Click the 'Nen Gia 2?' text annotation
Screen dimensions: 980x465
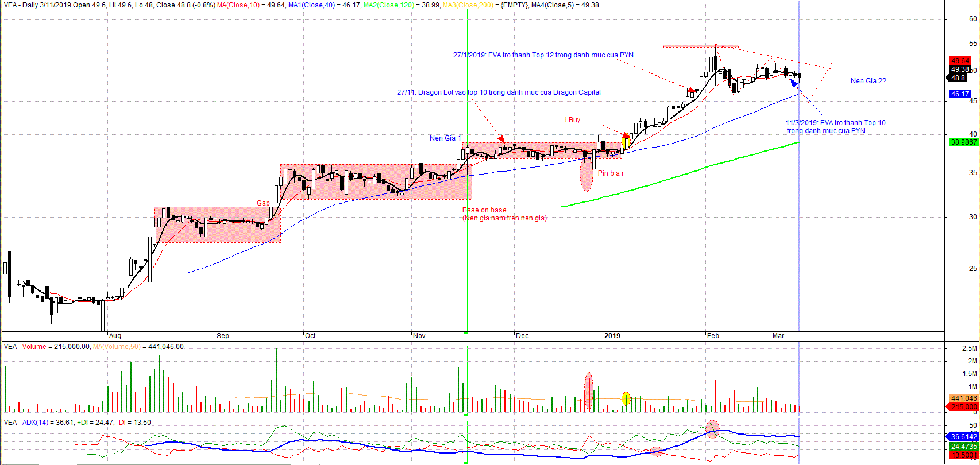tap(868, 81)
